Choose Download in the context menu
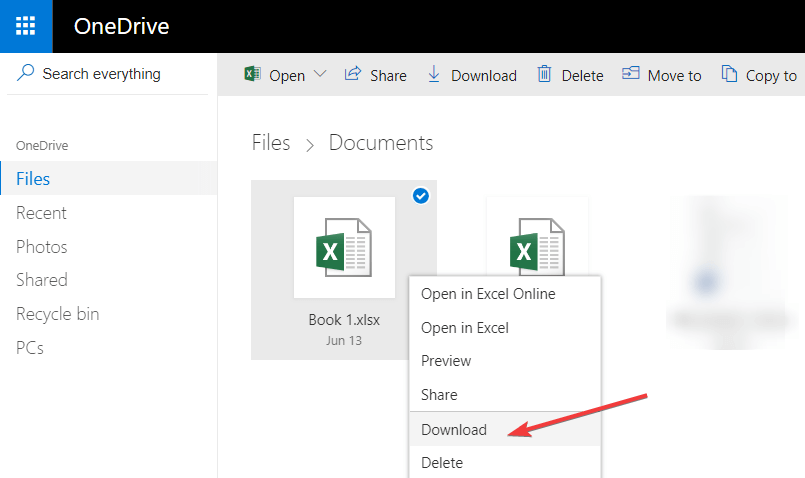This screenshot has width=805, height=478. pyautogui.click(x=505, y=429)
